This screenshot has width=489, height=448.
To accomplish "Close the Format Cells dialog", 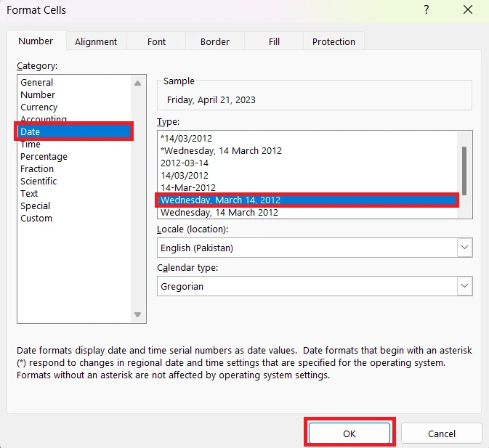I will pos(468,9).
